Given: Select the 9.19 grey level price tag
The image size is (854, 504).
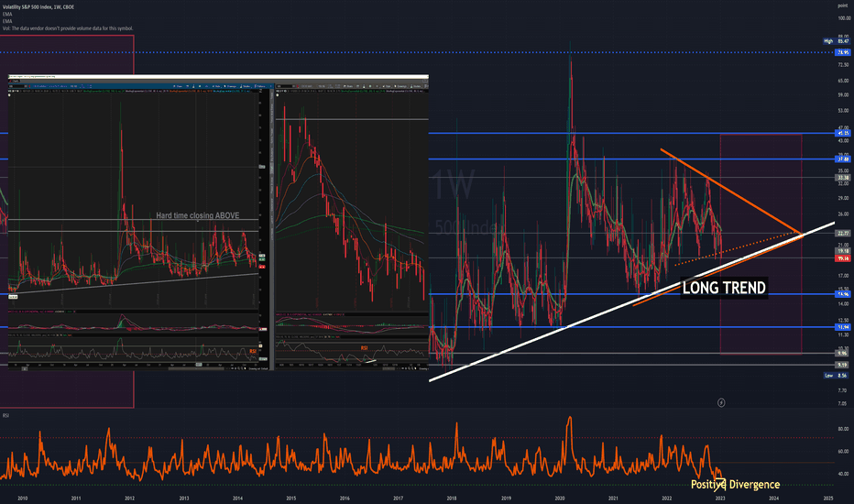Looking at the screenshot, I should point(843,365).
